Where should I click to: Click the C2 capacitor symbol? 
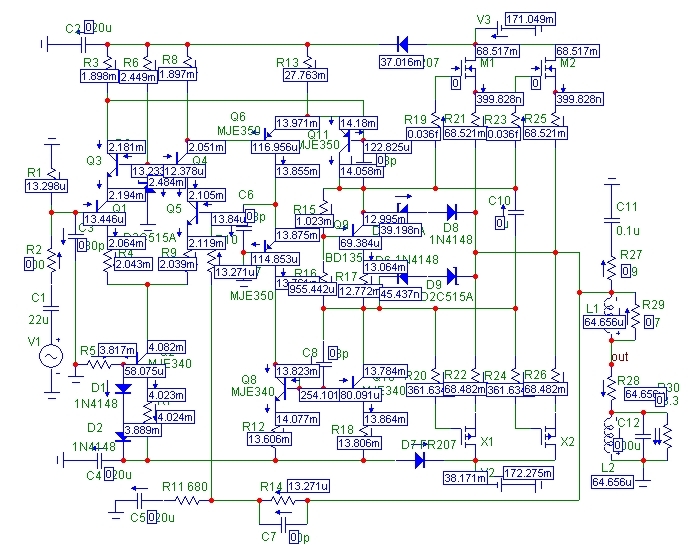point(83,45)
